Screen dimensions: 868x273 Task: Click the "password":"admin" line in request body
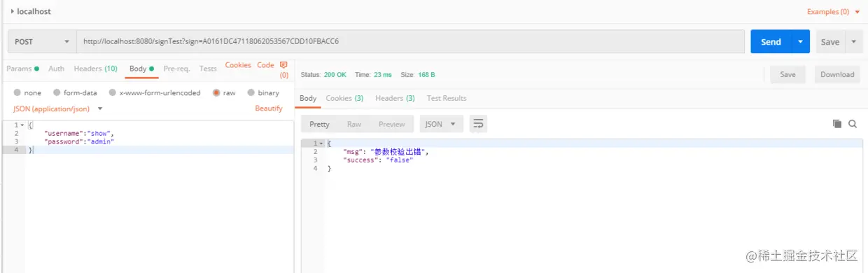click(78, 141)
